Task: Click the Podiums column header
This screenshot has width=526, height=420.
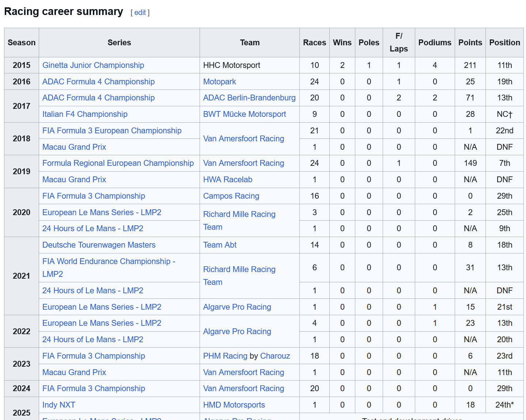Action: pos(435,42)
